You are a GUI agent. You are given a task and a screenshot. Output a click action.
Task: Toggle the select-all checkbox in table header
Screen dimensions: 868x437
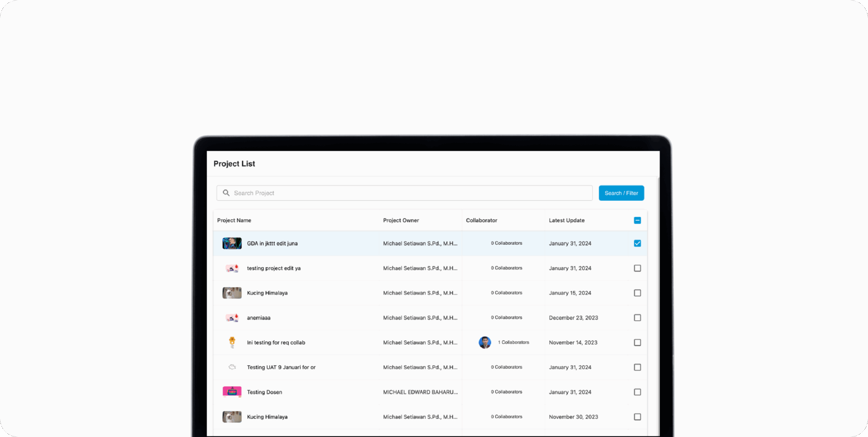(637, 220)
